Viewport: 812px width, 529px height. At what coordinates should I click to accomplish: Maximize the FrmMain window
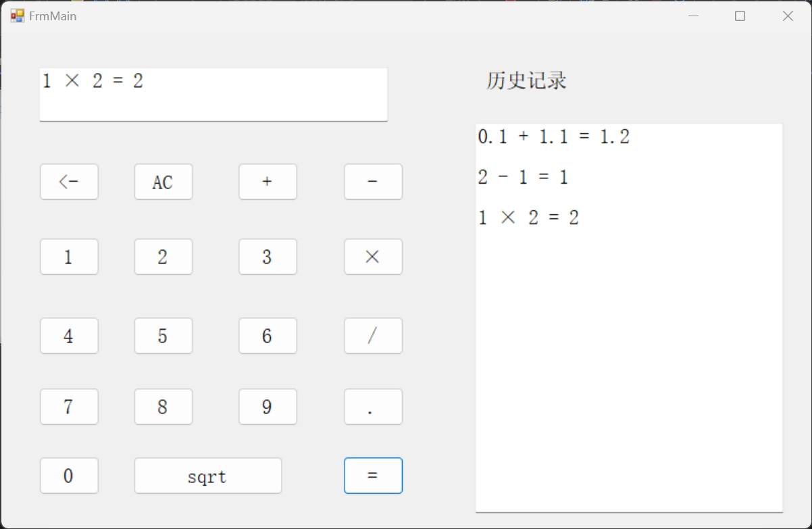[x=740, y=16]
